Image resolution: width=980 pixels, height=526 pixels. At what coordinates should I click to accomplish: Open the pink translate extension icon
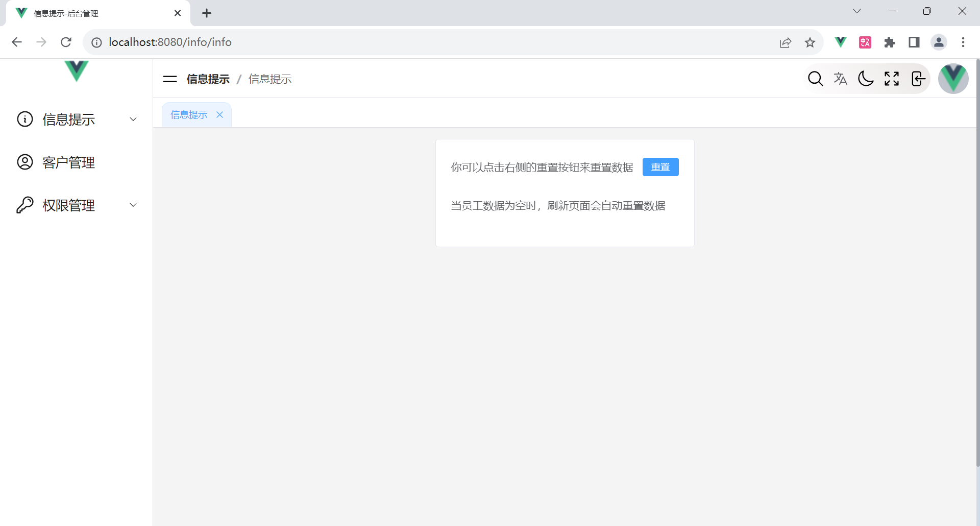865,42
